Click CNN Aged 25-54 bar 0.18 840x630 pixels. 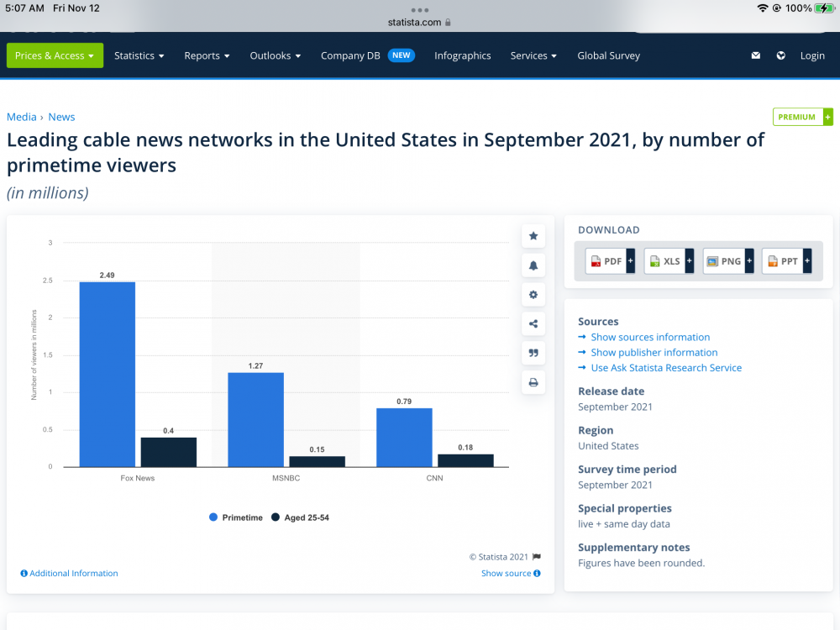coord(465,460)
